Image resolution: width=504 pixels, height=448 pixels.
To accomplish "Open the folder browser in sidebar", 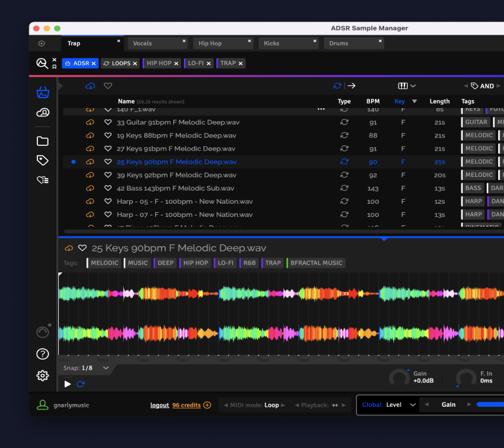I will coord(43,141).
